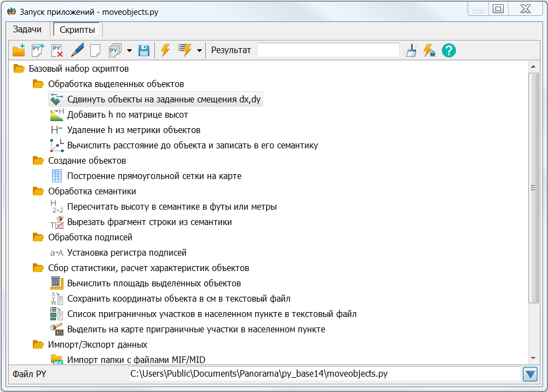Open the help dialog
This screenshot has width=548, height=392.
tap(448, 50)
